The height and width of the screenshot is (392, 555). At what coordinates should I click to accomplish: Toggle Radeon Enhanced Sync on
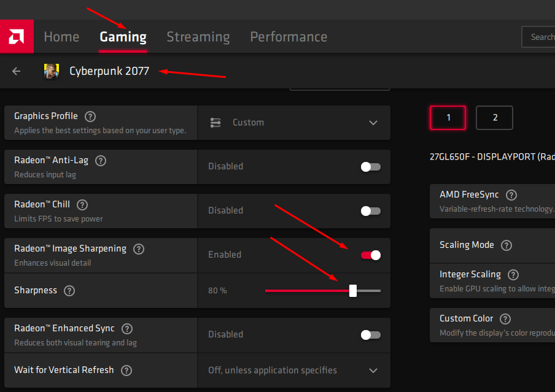point(370,335)
